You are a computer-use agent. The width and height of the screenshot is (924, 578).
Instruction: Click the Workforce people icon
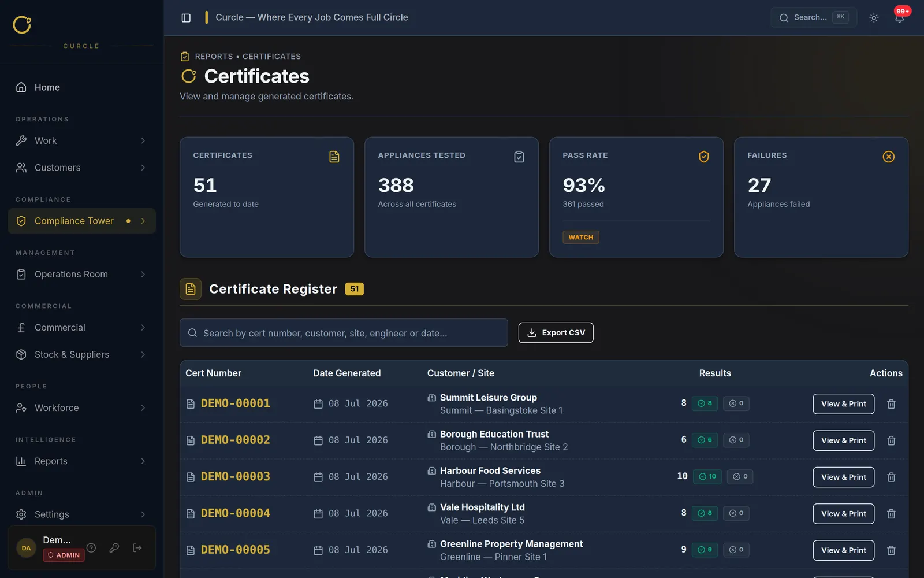click(x=21, y=408)
